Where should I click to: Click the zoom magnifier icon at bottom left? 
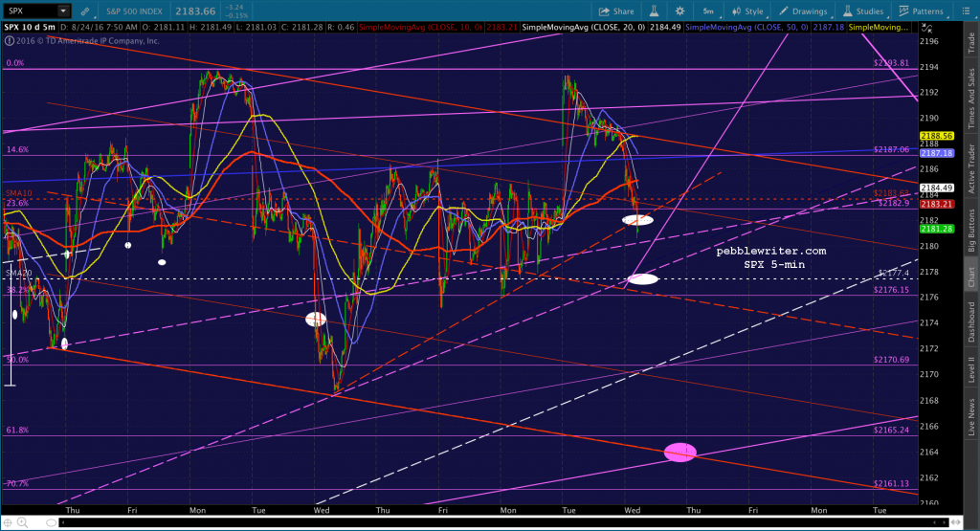point(23,522)
